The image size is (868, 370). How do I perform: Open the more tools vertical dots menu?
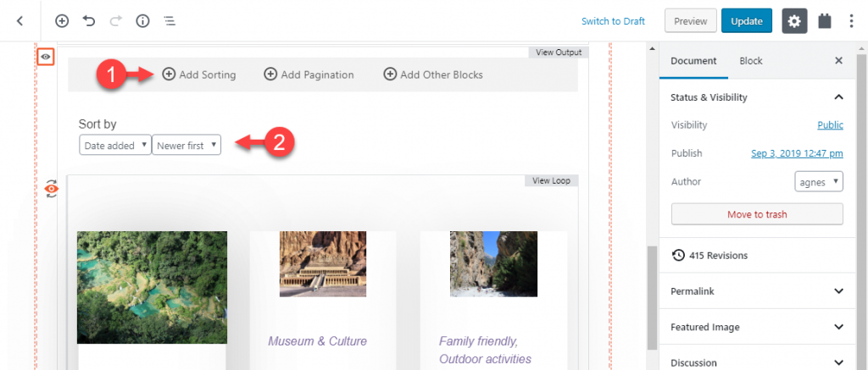851,21
